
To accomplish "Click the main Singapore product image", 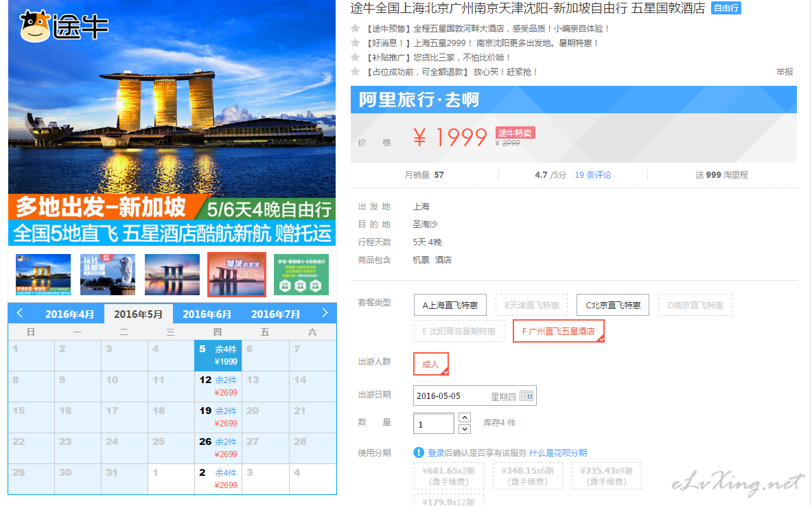I will point(172,123).
